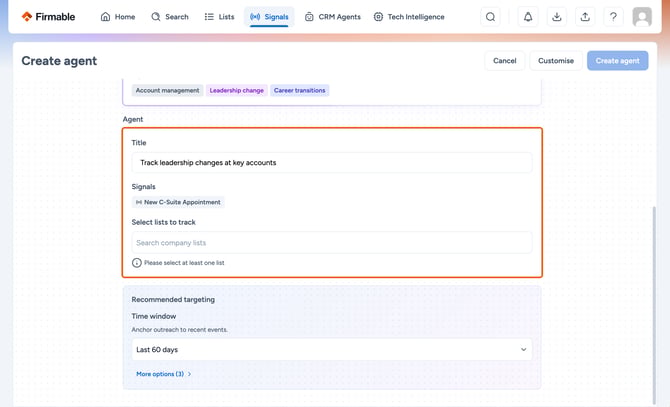Click chevron next to More options
Image resolution: width=670 pixels, height=407 pixels.
(189, 374)
